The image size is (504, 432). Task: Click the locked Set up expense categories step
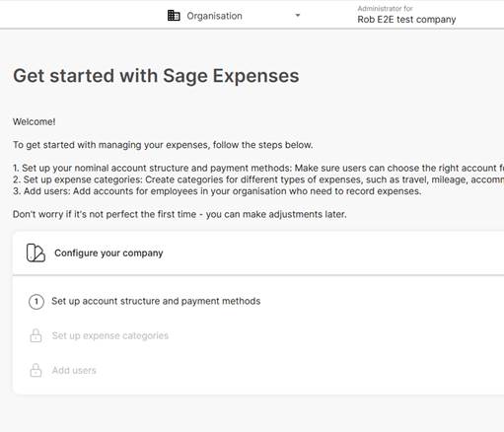coord(110,335)
